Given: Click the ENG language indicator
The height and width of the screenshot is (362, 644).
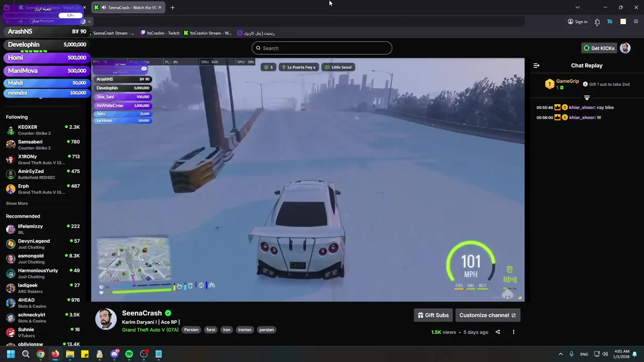Looking at the screenshot, I should click(x=584, y=354).
